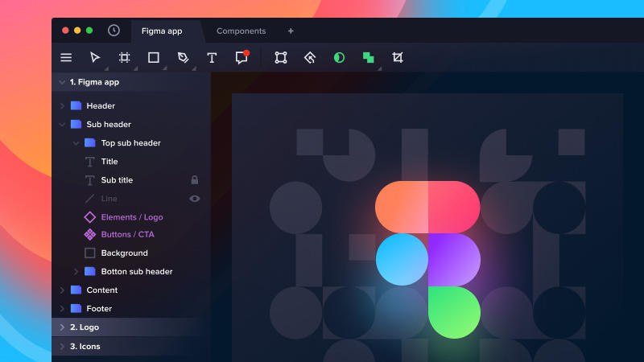644x362 pixels.
Task: Click the Create component icon
Action: point(310,57)
